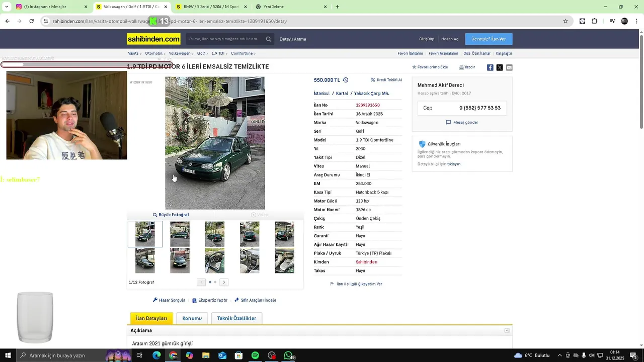
Task: Click the search keyword input field
Action: [x=224, y=39]
